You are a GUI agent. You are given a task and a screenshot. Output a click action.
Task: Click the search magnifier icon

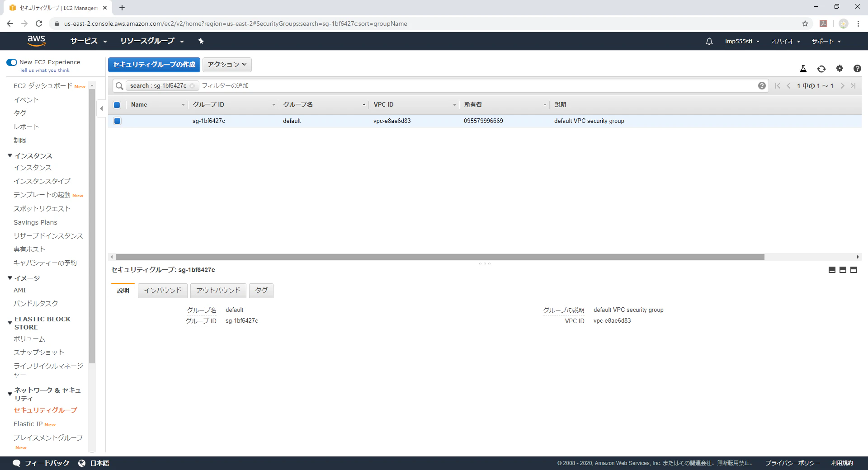click(119, 86)
